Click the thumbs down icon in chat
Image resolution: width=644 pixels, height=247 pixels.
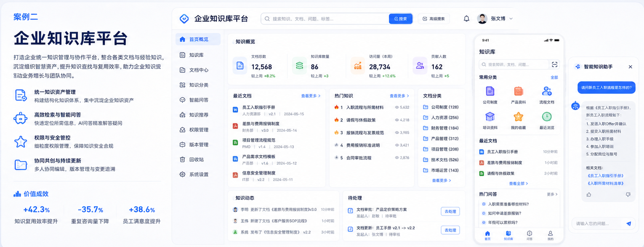pyautogui.click(x=628, y=194)
